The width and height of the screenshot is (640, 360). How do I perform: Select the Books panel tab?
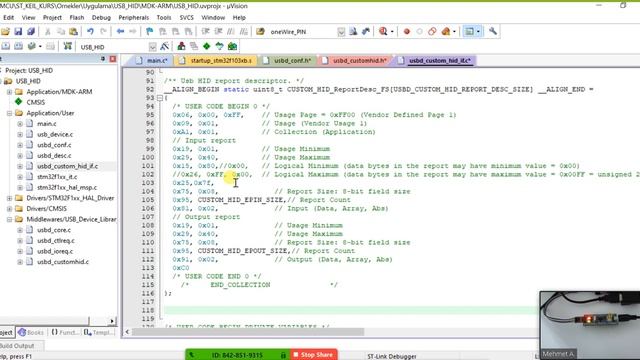click(x=31, y=332)
